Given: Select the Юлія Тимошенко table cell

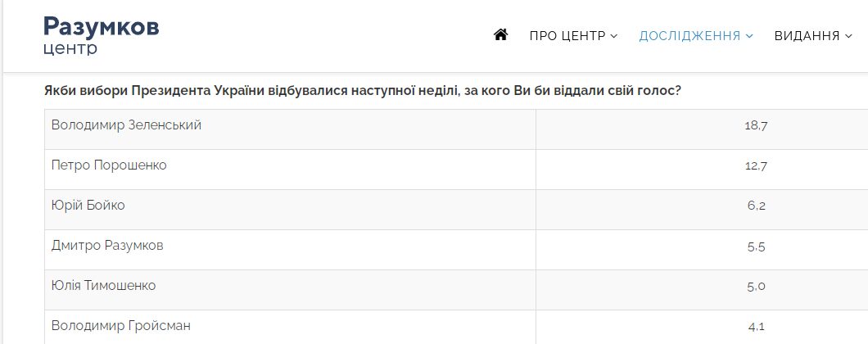Looking at the screenshot, I should (290, 290).
